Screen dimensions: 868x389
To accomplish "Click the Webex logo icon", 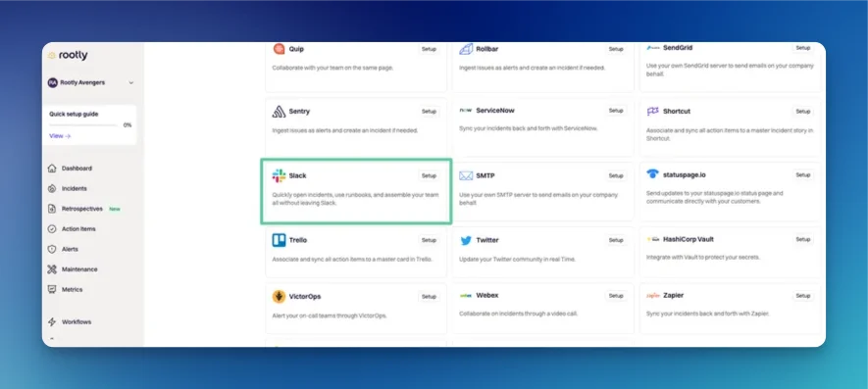I will tap(466, 296).
